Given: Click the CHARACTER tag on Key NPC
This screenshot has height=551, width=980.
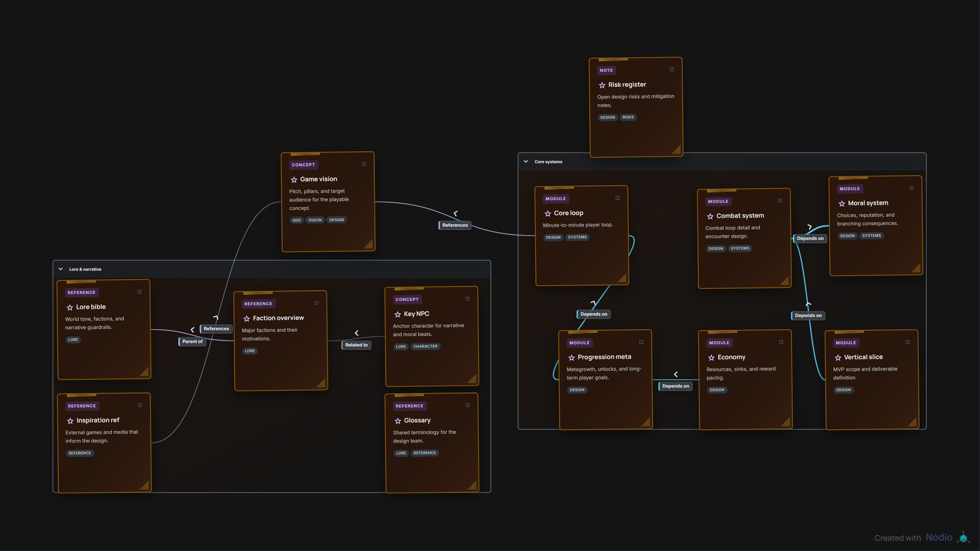Looking at the screenshot, I should [x=425, y=347].
